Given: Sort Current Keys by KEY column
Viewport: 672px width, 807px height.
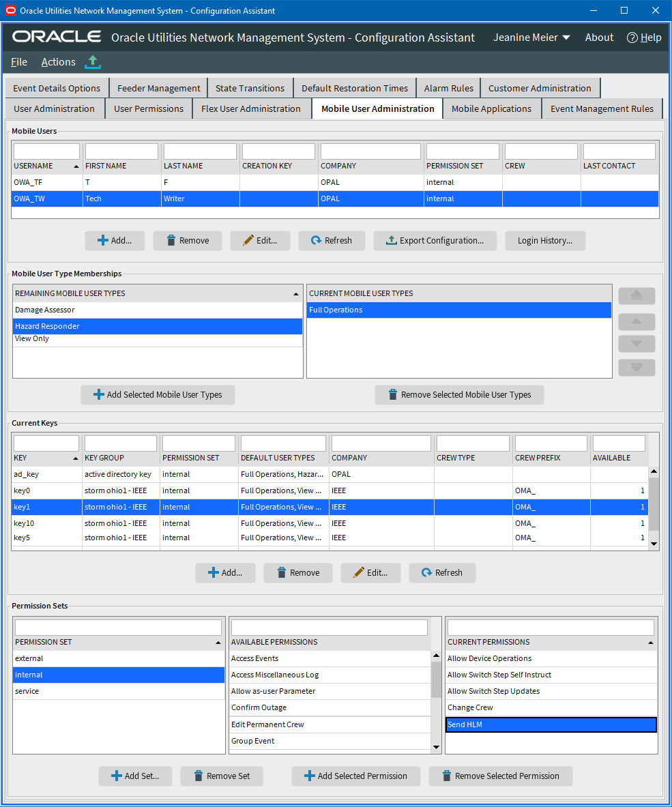Looking at the screenshot, I should (46, 458).
